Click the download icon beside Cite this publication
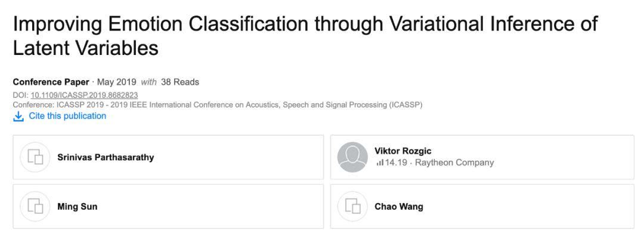The width and height of the screenshot is (644, 242). click(18, 117)
